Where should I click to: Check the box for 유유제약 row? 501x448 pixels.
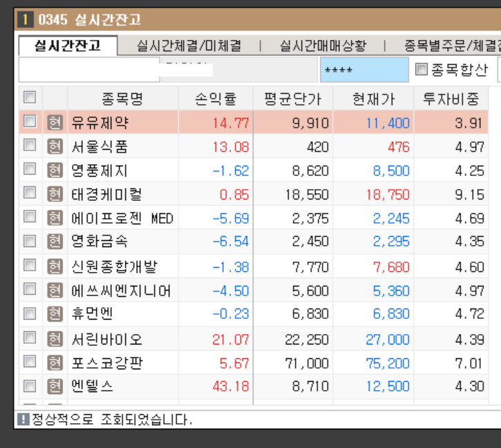tap(30, 121)
